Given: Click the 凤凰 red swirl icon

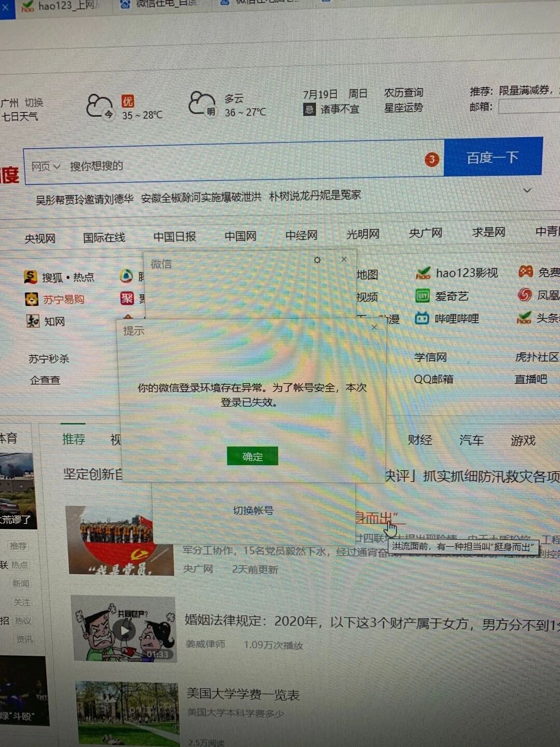Looking at the screenshot, I should coord(525,295).
